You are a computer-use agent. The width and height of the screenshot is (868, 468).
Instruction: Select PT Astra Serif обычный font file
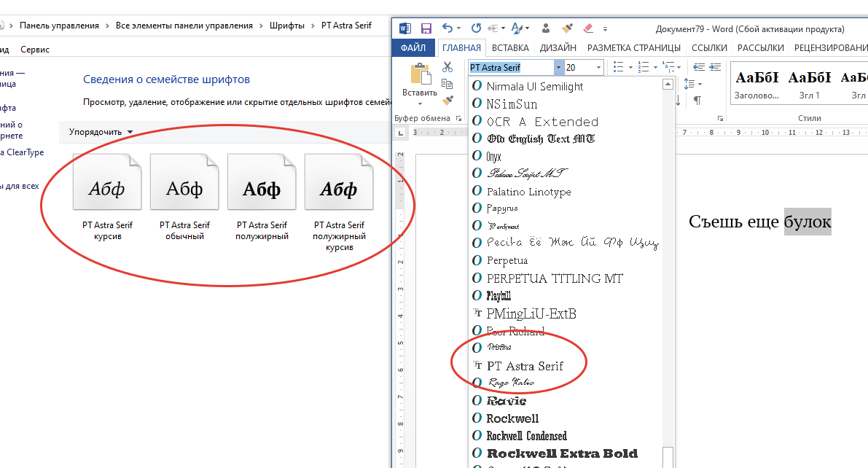184,198
